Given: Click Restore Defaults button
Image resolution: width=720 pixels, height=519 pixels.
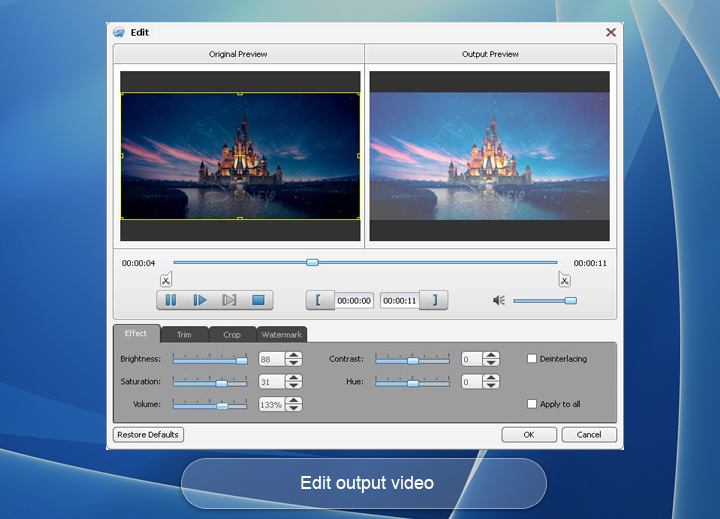Looking at the screenshot, I should coord(148,434).
